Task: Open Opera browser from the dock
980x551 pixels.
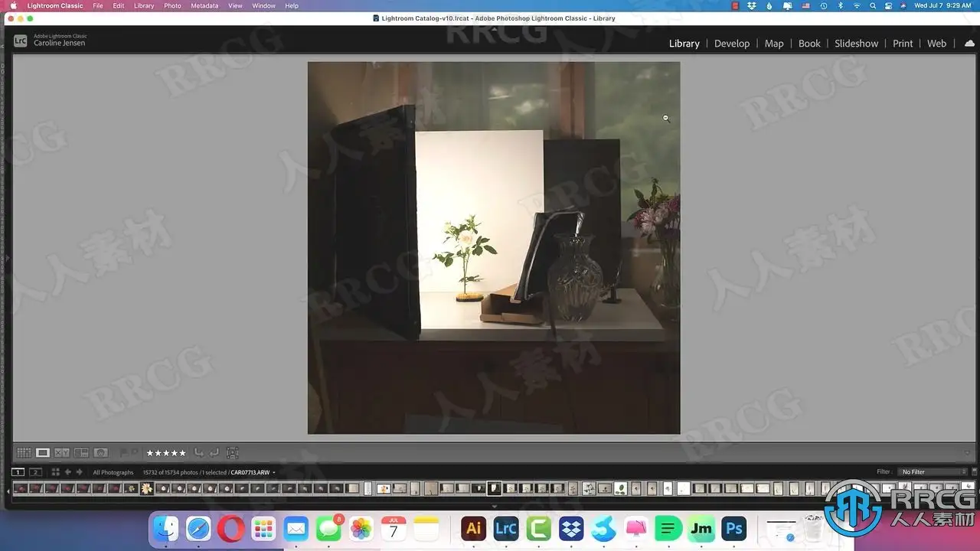Action: coord(230,528)
